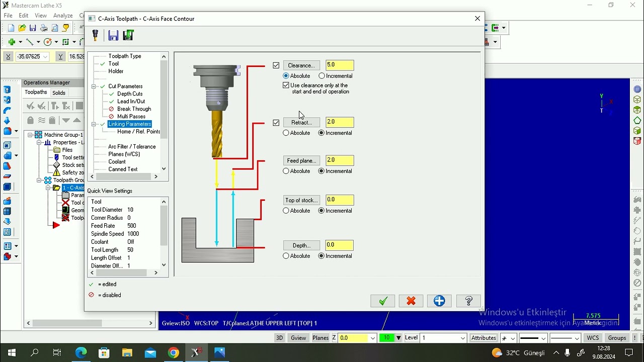Click the New file icon in main toolbar

pyautogui.click(x=11, y=28)
